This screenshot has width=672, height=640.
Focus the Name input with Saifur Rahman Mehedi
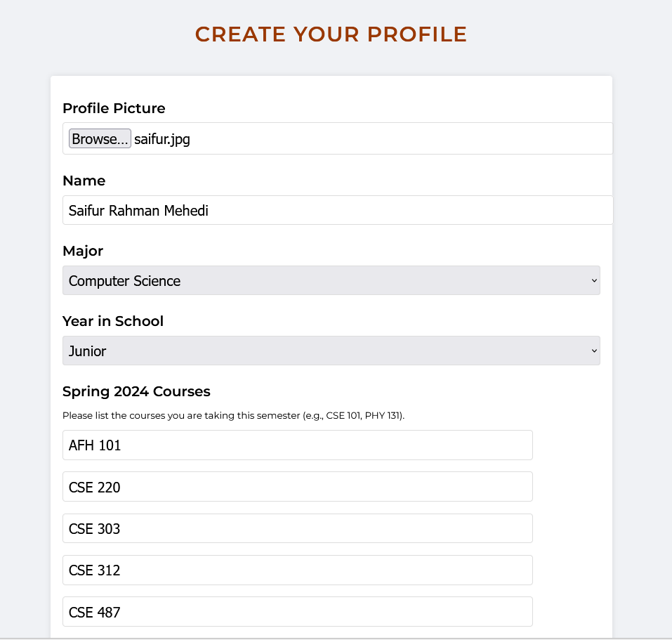click(337, 210)
